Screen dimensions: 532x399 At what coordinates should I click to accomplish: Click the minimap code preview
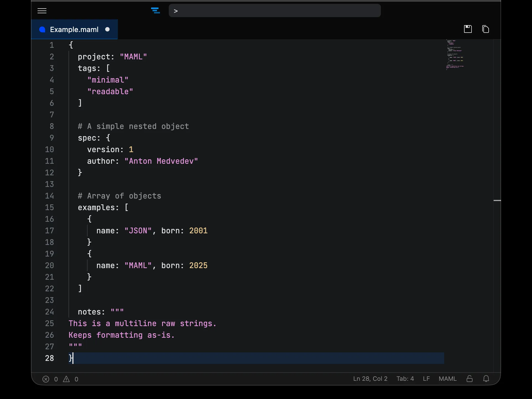[x=455, y=55]
